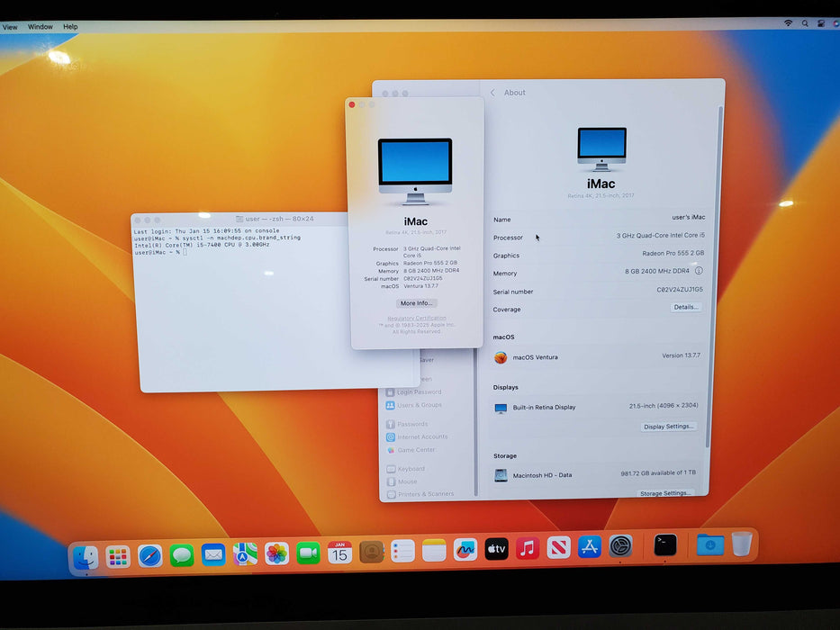
Task: Close the About This Mac window
Action: [x=351, y=104]
